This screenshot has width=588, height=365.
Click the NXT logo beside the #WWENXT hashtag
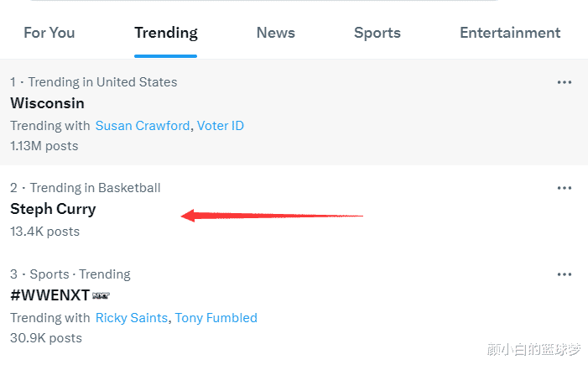point(101,296)
